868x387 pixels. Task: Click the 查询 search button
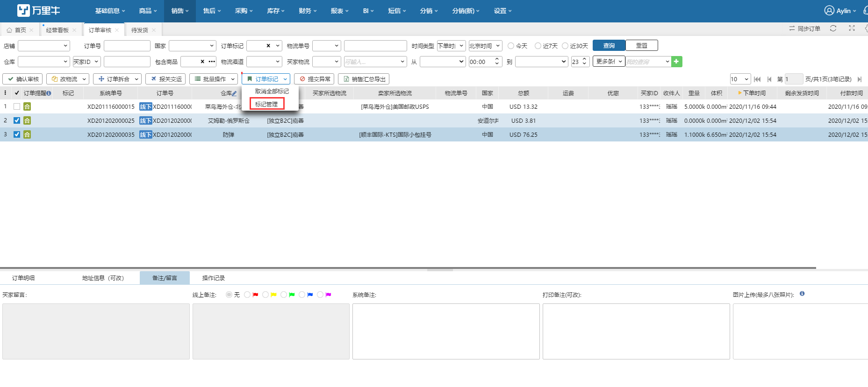coord(609,46)
